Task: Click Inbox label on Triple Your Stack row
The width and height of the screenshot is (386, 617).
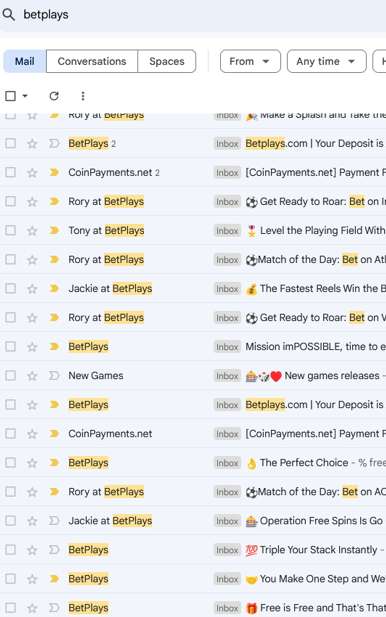Action: point(227,550)
